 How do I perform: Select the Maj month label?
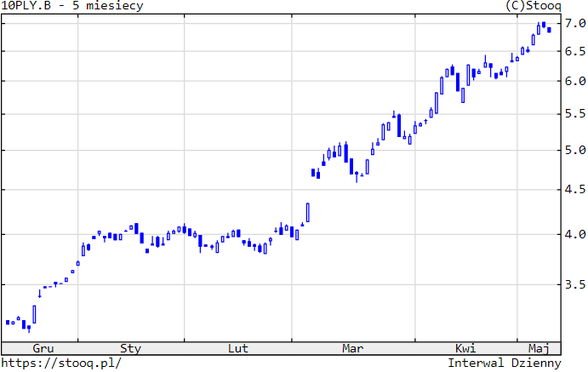tap(538, 348)
